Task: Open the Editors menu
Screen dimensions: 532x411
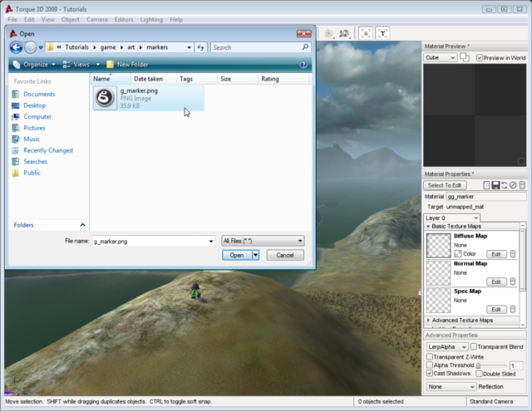Action: (x=124, y=19)
